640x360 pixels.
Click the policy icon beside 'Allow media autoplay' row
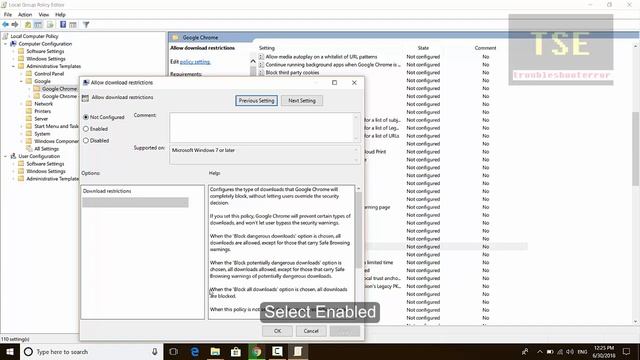coord(261,57)
